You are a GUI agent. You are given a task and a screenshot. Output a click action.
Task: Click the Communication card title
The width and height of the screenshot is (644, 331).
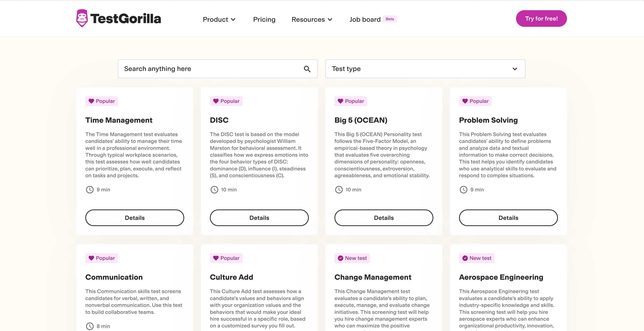[114, 277]
